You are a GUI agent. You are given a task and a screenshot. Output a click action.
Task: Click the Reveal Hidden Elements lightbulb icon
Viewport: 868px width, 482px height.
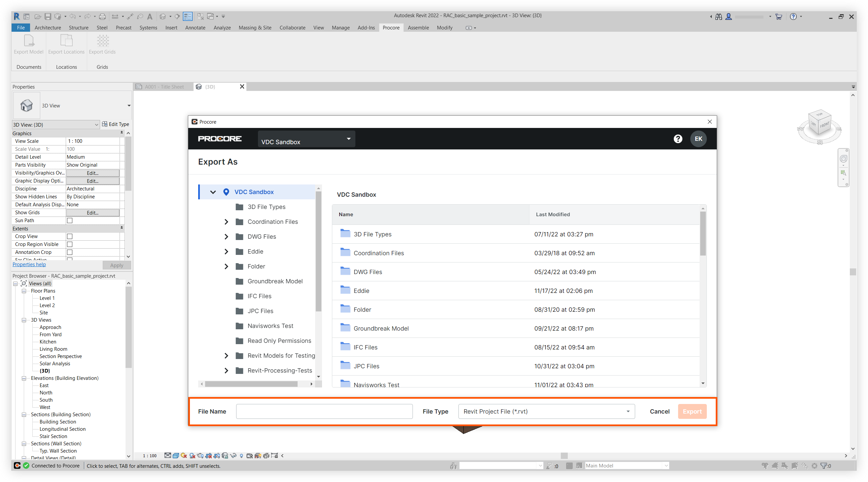click(241, 456)
